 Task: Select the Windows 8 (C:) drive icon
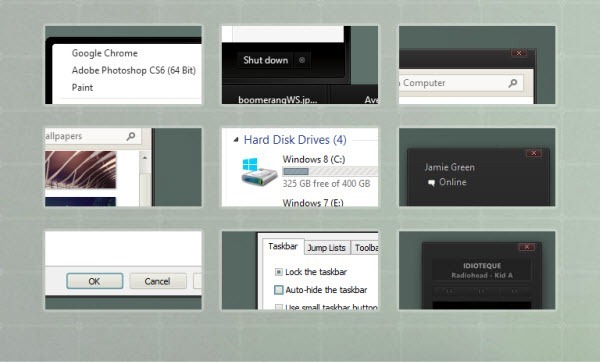click(x=259, y=172)
